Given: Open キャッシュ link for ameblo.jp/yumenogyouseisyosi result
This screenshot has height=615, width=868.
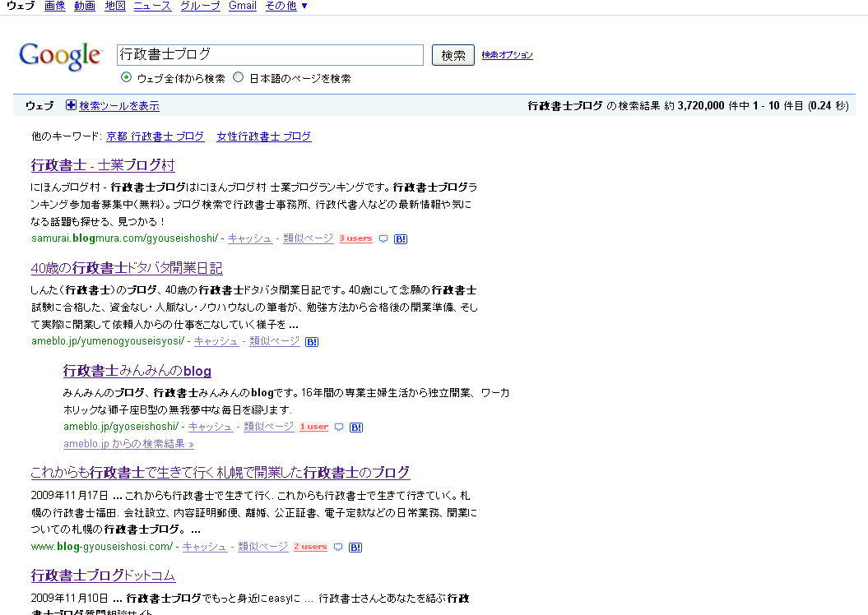Looking at the screenshot, I should pos(216,341).
